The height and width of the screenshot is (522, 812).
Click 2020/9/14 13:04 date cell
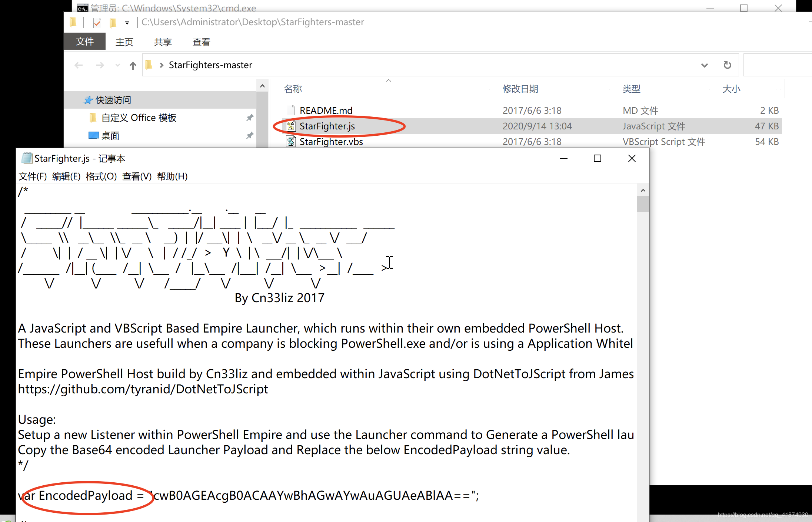(537, 126)
